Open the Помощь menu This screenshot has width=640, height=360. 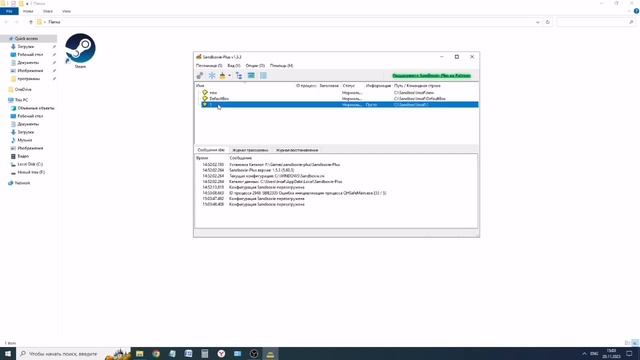pos(281,65)
